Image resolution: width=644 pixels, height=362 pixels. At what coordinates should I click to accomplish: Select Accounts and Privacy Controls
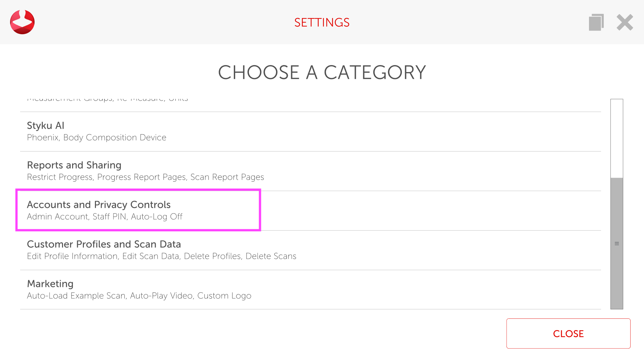coord(99,205)
